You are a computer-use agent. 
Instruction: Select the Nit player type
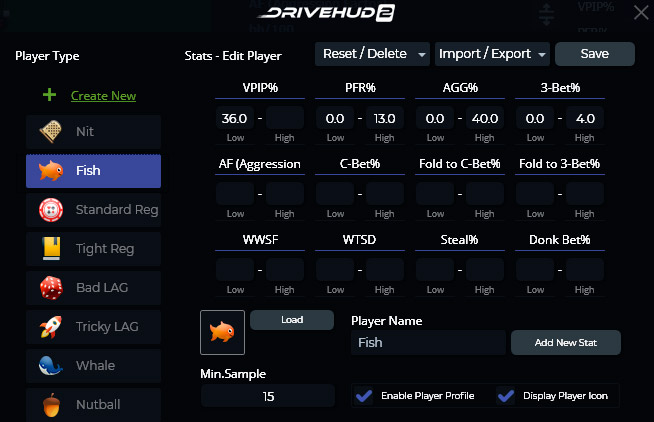point(93,132)
